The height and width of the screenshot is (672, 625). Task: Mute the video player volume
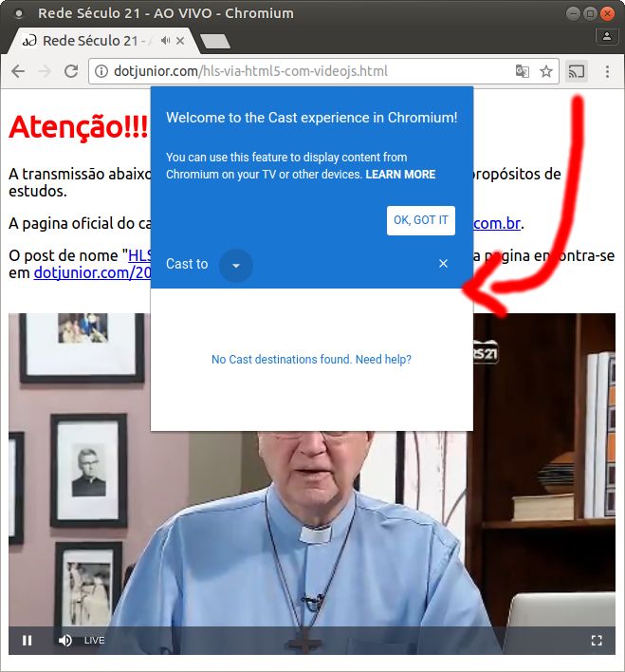(65, 641)
